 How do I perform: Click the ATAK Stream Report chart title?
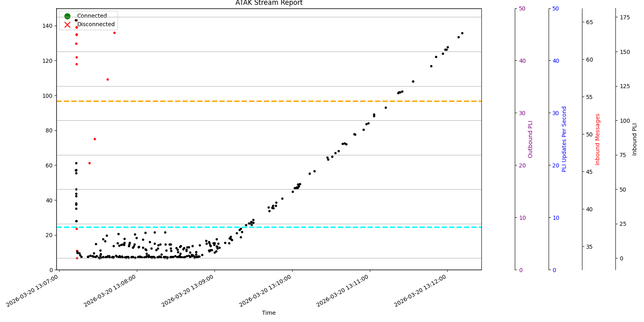[x=269, y=3]
